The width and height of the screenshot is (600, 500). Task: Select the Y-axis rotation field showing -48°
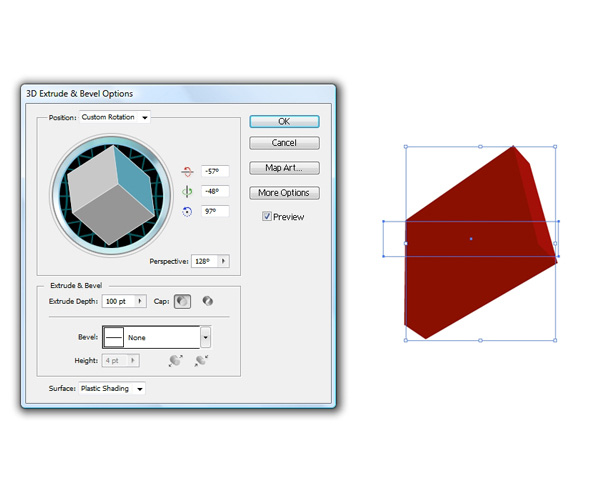pyautogui.click(x=215, y=191)
